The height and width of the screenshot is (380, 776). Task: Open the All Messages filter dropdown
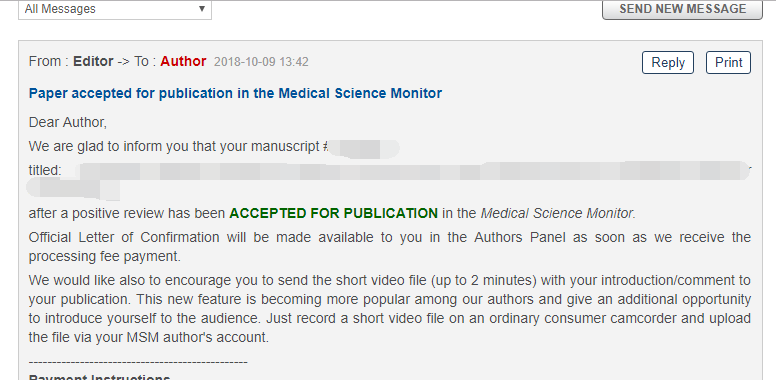pos(115,9)
